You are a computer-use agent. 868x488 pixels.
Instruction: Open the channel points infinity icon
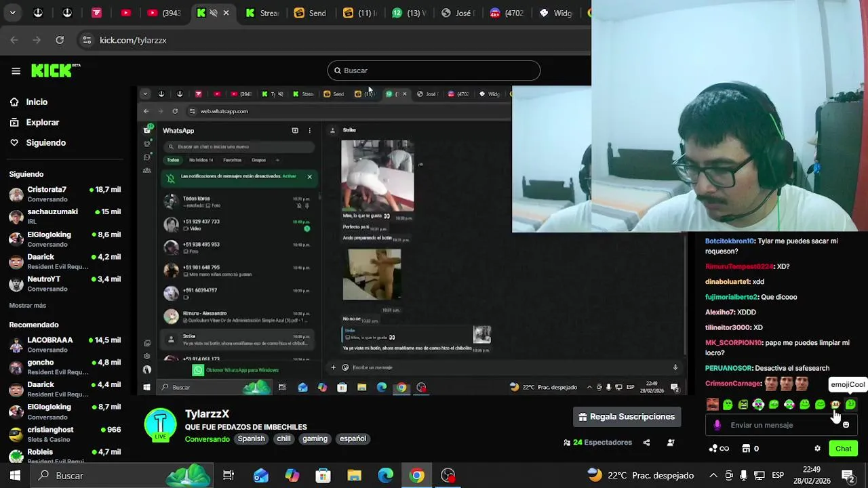[718, 449]
